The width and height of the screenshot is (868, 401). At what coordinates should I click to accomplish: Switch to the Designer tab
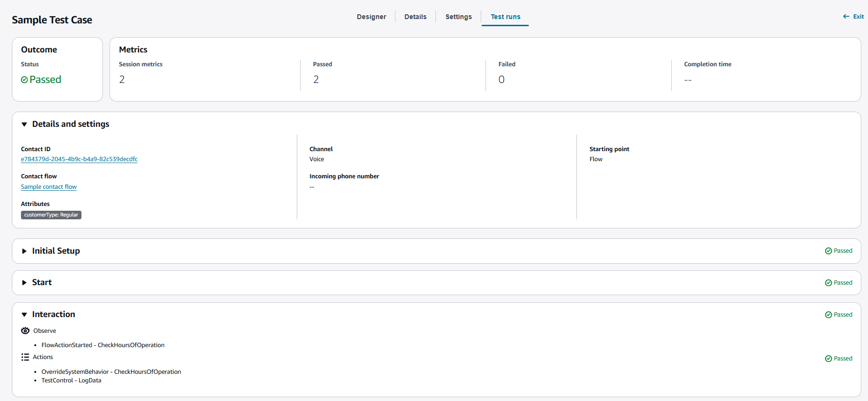[371, 17]
